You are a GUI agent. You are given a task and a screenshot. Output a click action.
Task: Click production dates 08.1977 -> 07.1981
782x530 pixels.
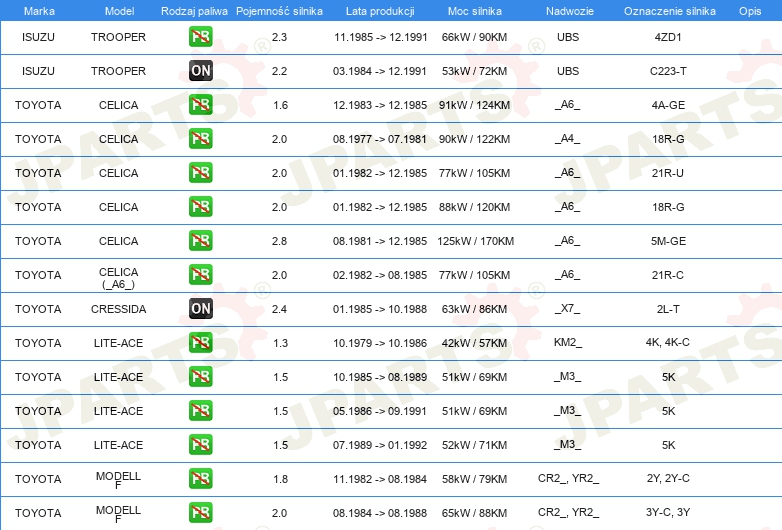click(380, 139)
